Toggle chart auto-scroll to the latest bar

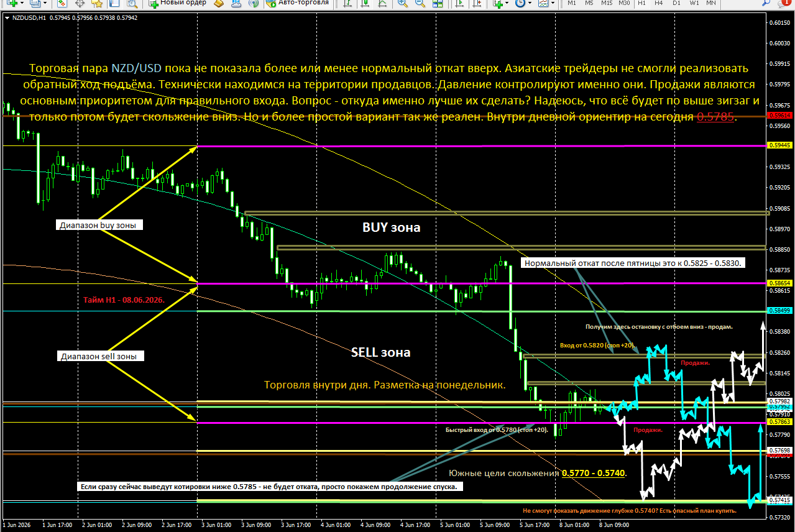point(459,3)
